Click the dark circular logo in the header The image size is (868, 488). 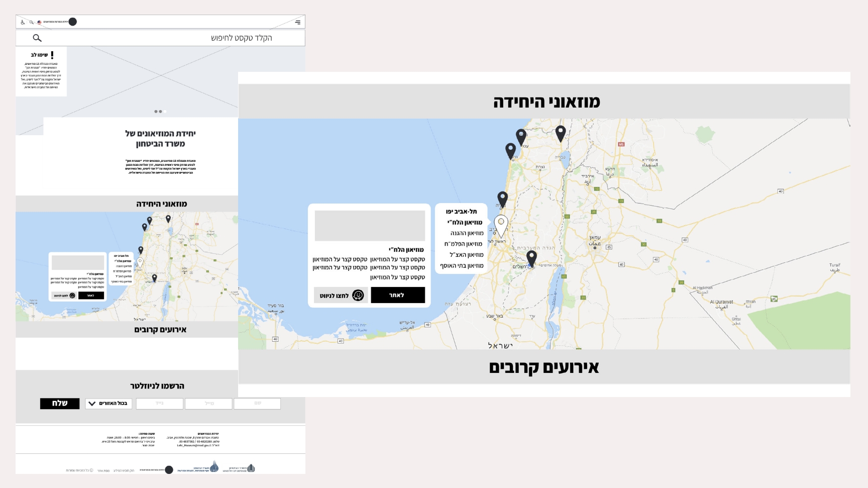[73, 22]
